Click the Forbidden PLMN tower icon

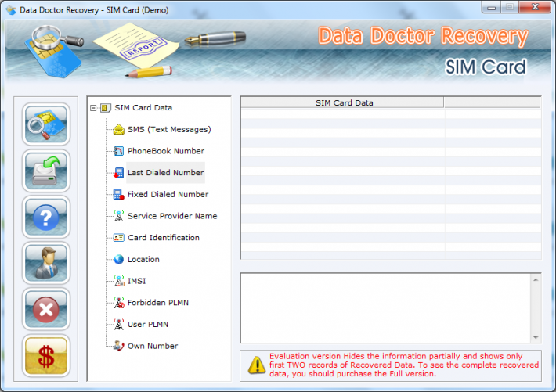click(x=119, y=302)
